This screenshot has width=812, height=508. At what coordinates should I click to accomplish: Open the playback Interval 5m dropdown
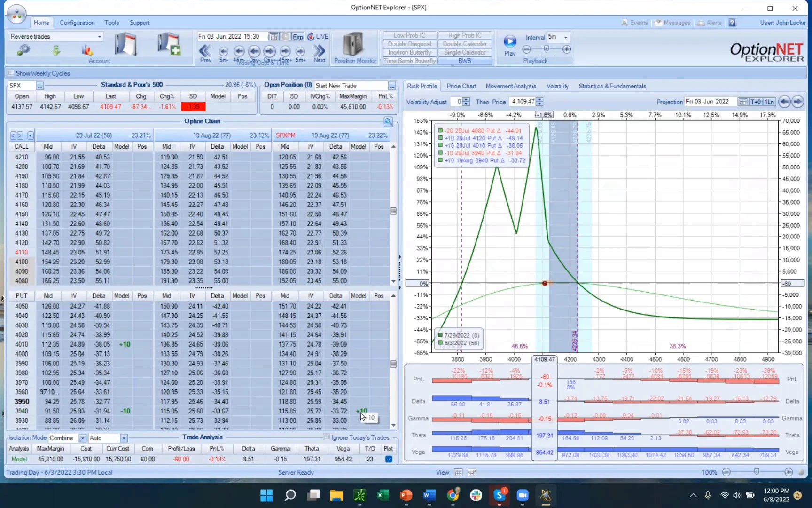[x=566, y=37]
